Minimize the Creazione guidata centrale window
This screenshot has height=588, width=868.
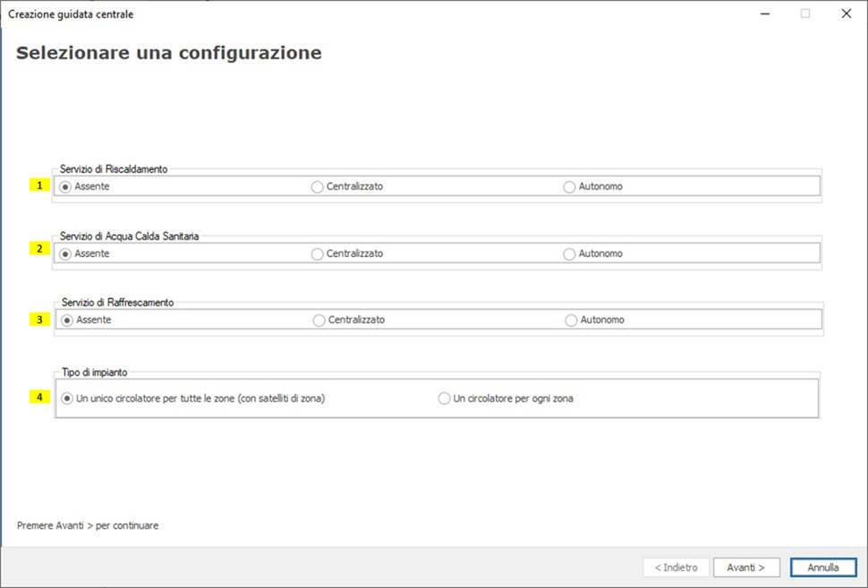(x=765, y=13)
